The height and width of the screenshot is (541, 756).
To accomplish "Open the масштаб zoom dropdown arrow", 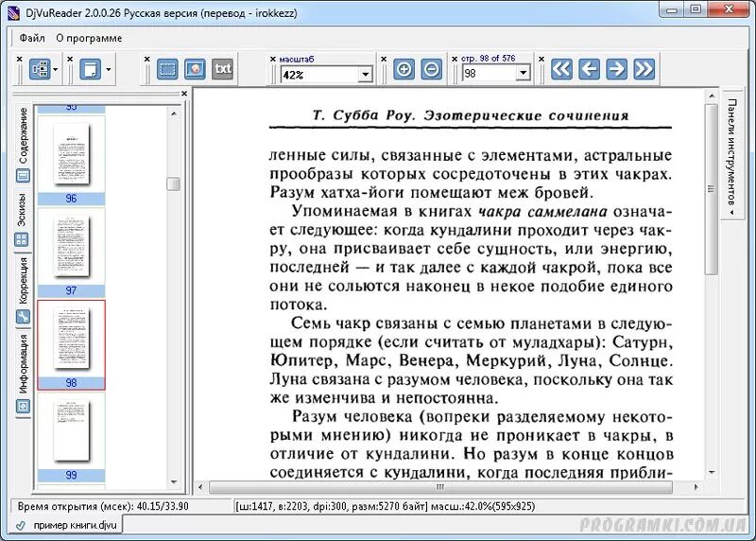I will (366, 75).
